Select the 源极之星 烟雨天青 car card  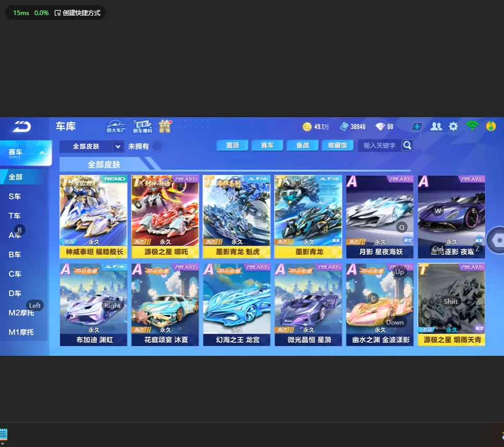(x=451, y=305)
